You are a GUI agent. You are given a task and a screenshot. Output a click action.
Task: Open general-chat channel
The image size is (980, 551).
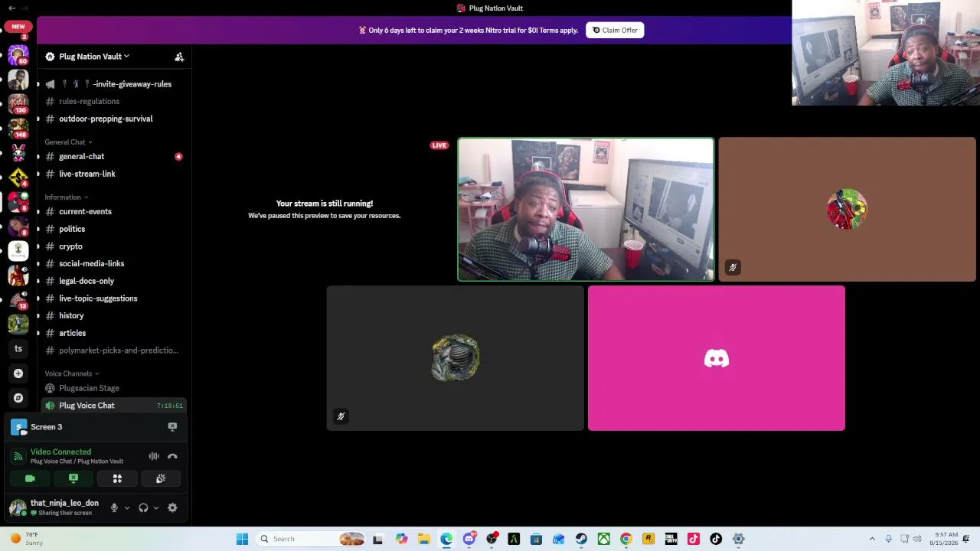[x=113, y=156]
